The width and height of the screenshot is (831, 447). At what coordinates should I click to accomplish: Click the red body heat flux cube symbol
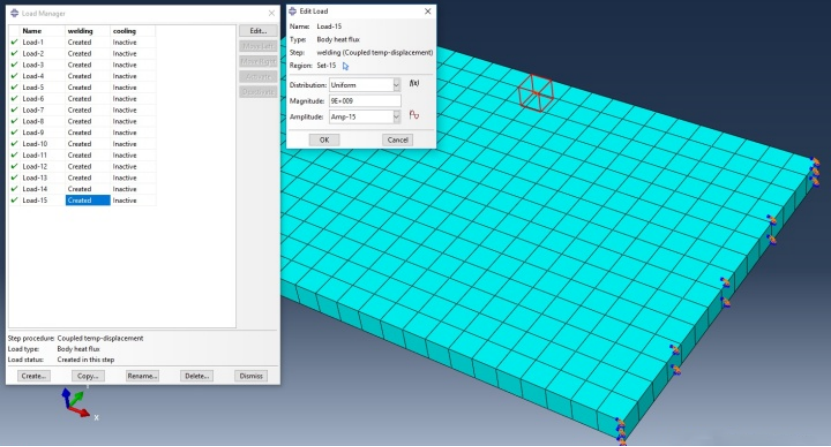[x=535, y=94]
